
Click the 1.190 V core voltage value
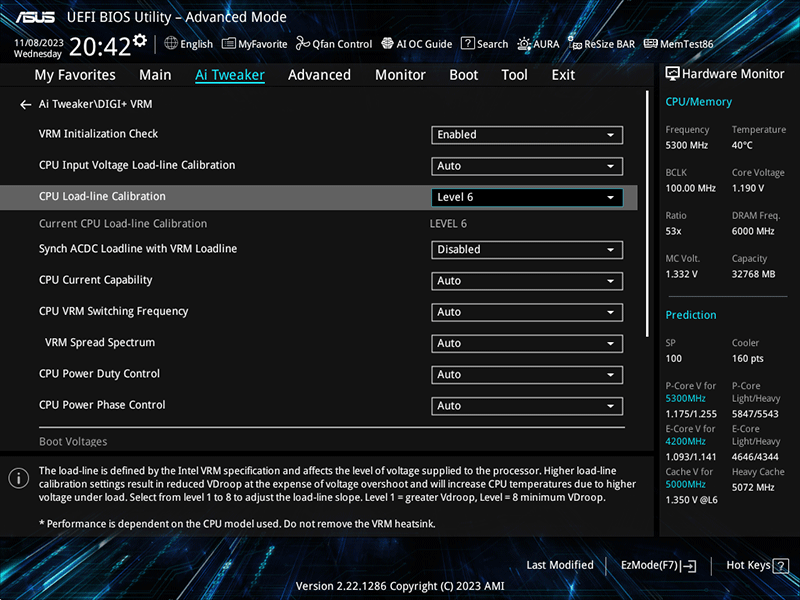pos(748,188)
